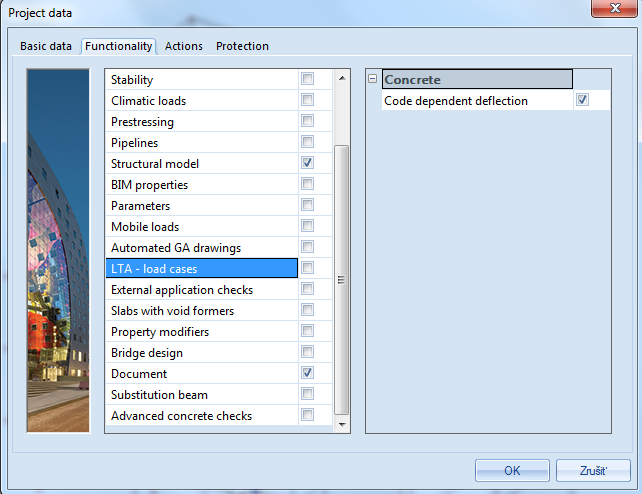Viewport: 642px width, 494px height.
Task: Click the Zrušiť cancel button
Action: point(592,470)
